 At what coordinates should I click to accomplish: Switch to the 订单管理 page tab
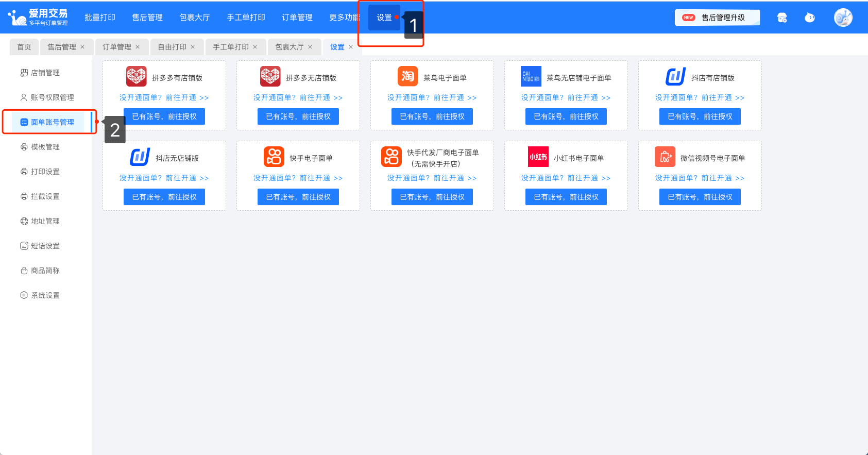(117, 47)
